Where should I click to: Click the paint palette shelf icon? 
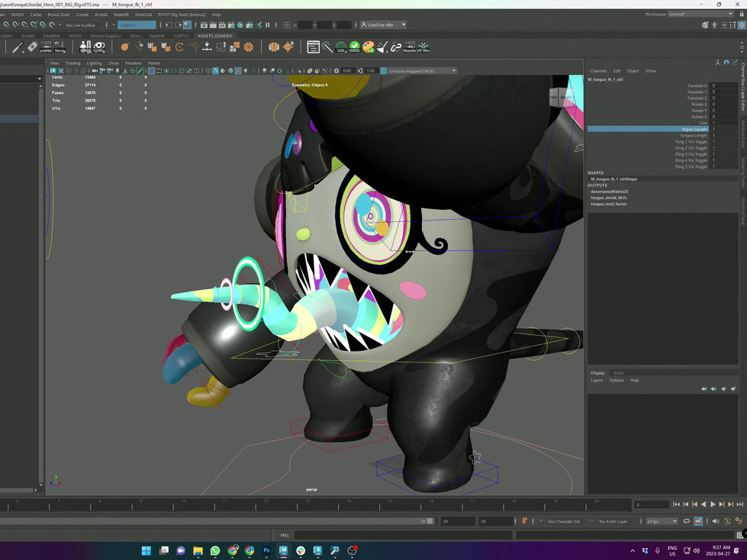(x=369, y=47)
